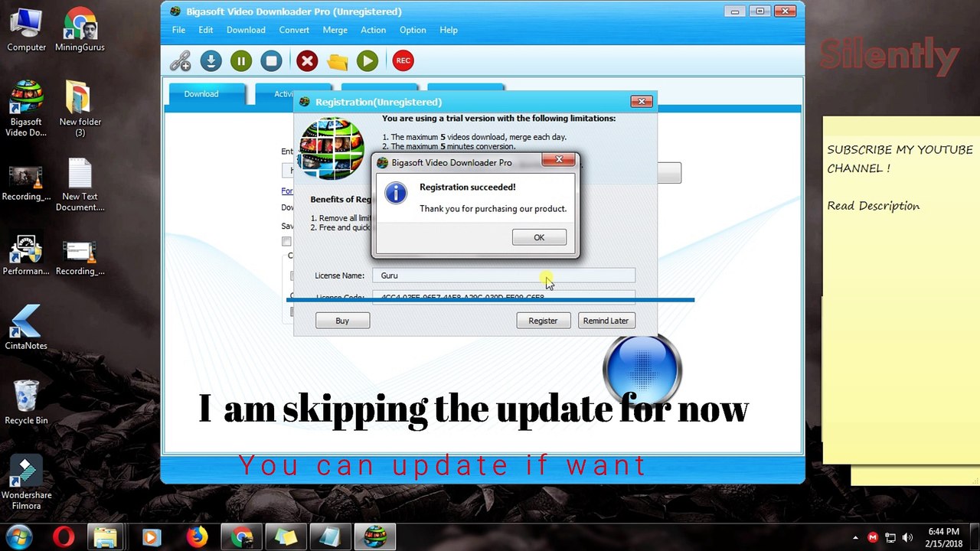Open File Explorer from the taskbar

pos(105,537)
